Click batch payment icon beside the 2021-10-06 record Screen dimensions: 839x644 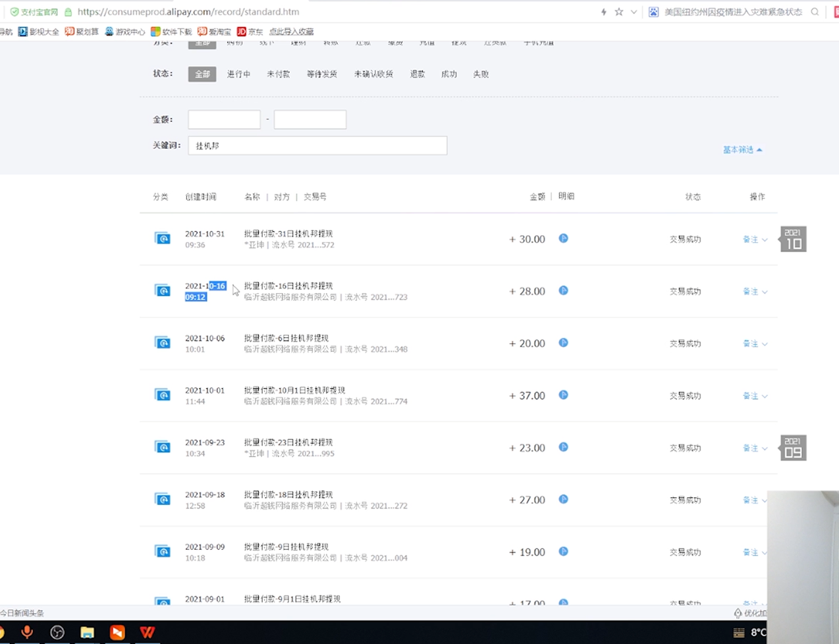tap(163, 342)
